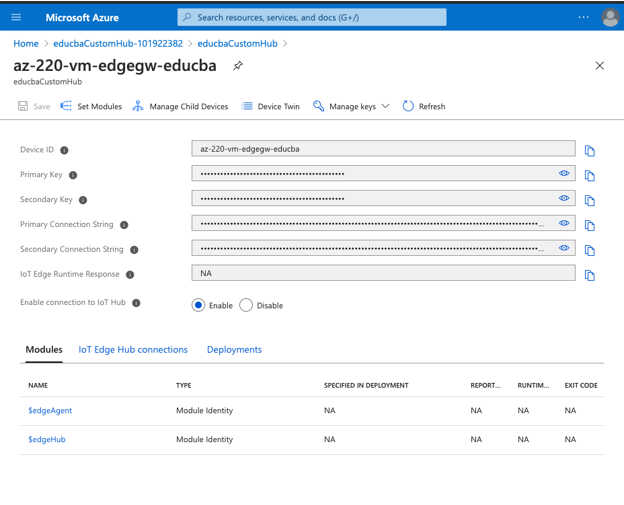Viewport: 624px width, 505px height.
Task: Refresh the device details
Action: coord(424,106)
